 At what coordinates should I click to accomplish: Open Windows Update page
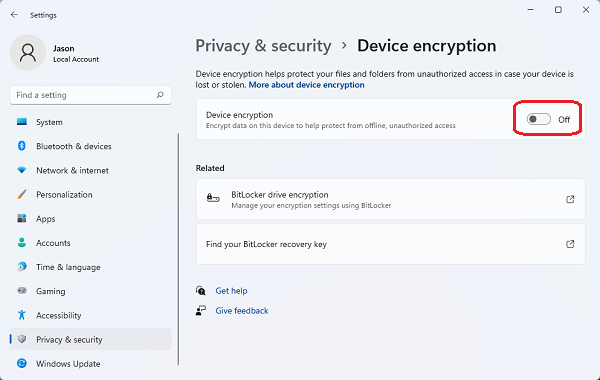coord(90,363)
